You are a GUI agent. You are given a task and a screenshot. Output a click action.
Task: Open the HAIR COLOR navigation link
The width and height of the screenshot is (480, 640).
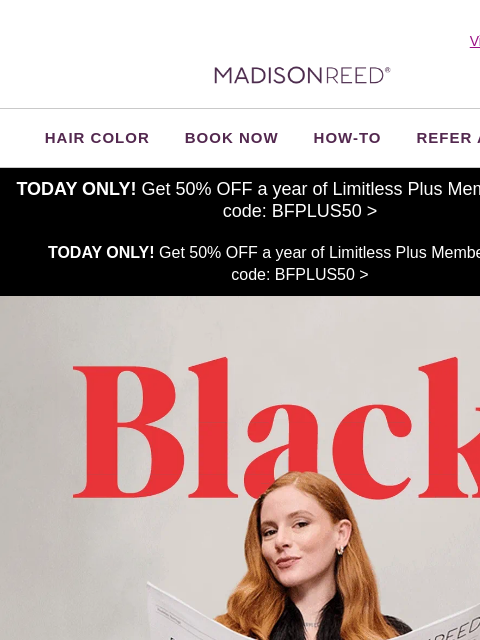(x=97, y=138)
